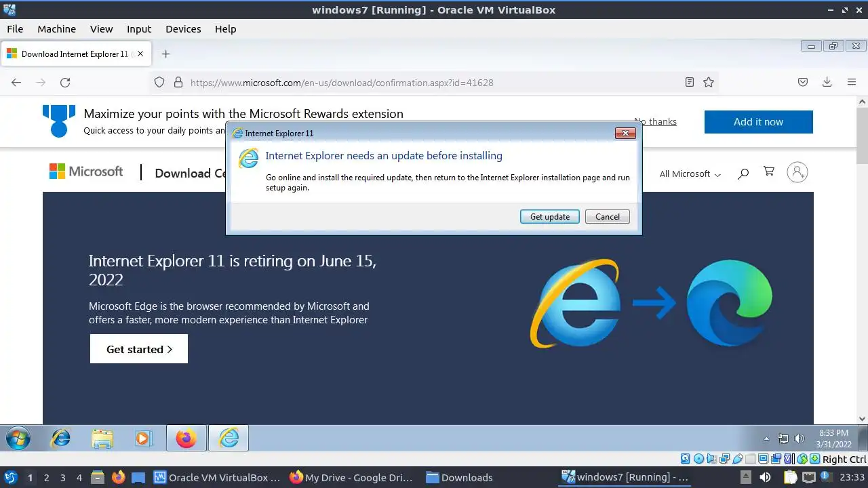This screenshot has height=488, width=868.
Task: Click the padlock site security icon
Action: pyautogui.click(x=178, y=83)
